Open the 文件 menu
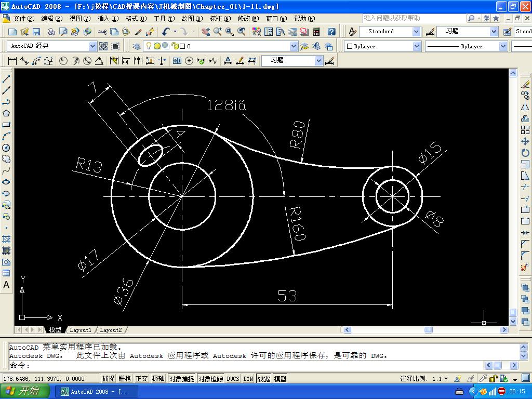This screenshot has width=532, height=399. click(x=23, y=19)
